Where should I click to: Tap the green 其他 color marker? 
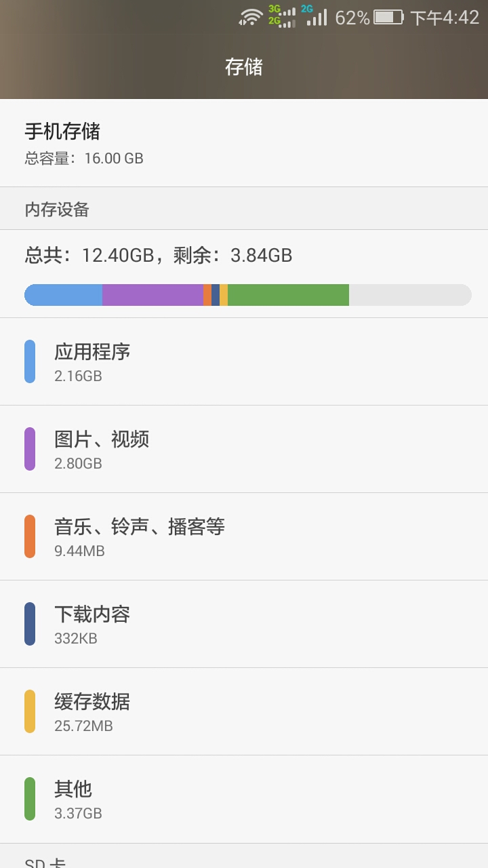(x=30, y=799)
